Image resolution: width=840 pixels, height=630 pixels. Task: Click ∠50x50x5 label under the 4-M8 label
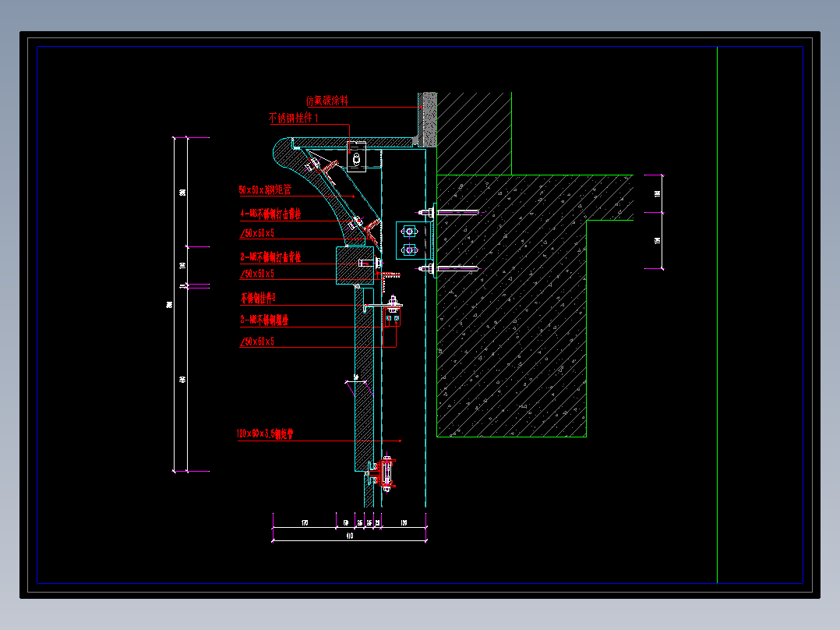click(x=256, y=233)
